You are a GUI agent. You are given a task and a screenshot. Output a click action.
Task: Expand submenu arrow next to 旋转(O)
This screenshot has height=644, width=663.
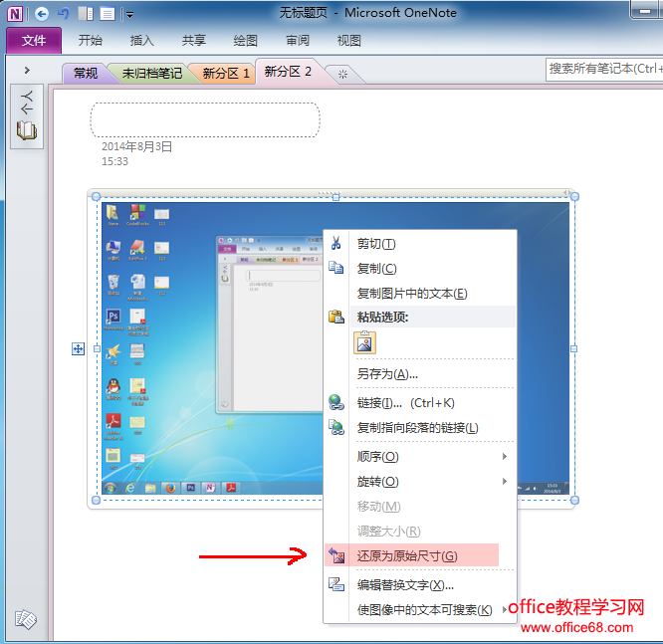click(505, 481)
